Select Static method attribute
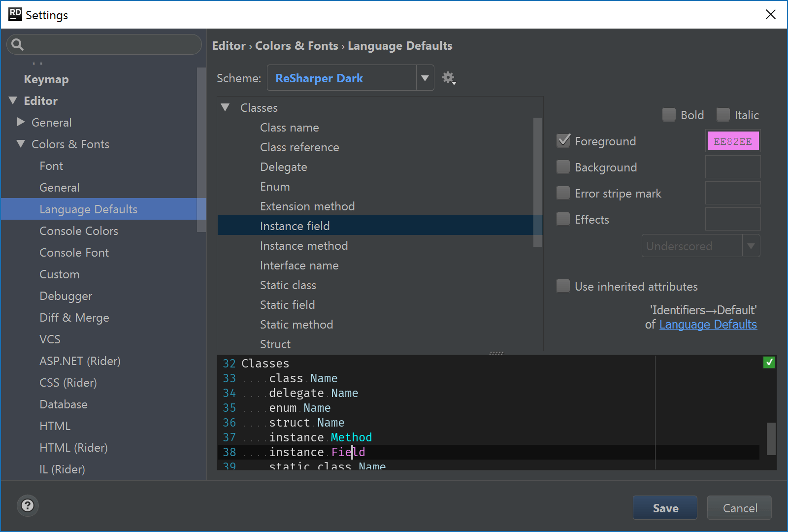This screenshot has height=532, width=788. coord(296,325)
